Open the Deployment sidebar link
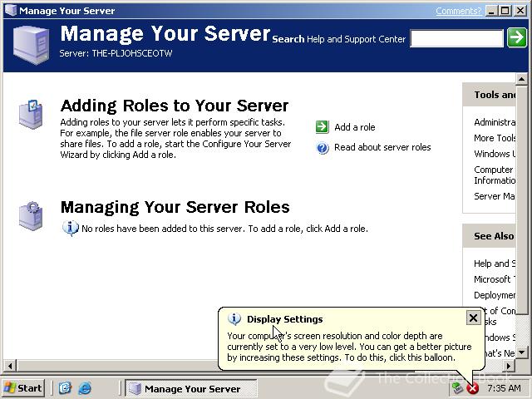Viewport: 532px width, 399px height. tap(495, 295)
